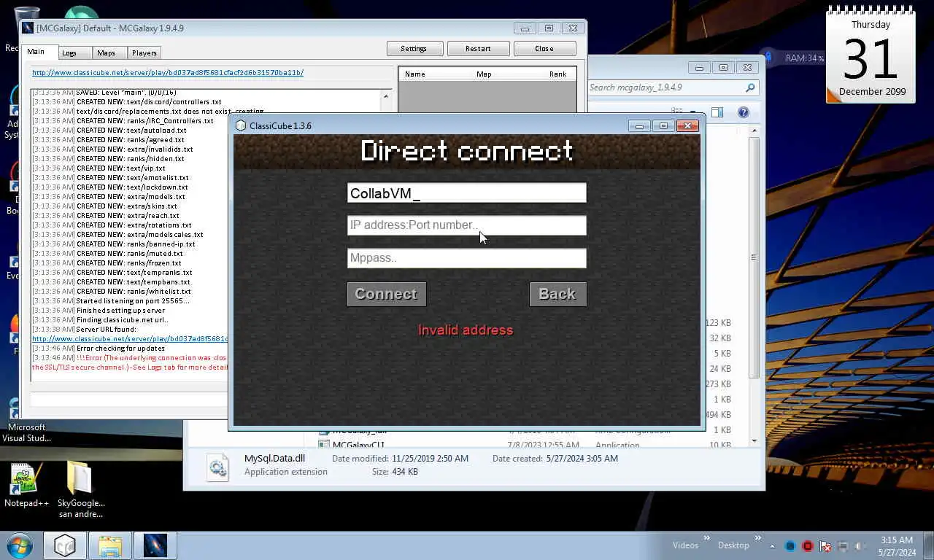Click the RAM 34% meter gadget
Screen dimensions: 934x560
(795, 58)
